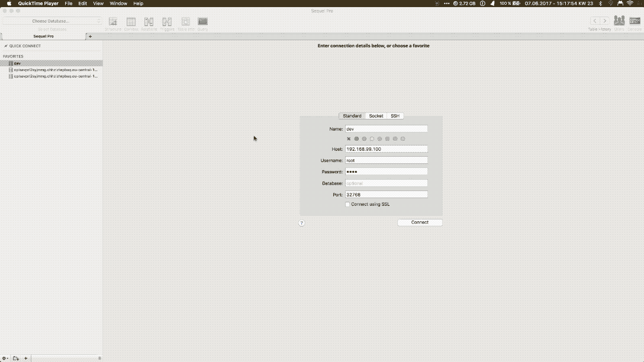Switch to the SSH connection tab

[x=395, y=116]
